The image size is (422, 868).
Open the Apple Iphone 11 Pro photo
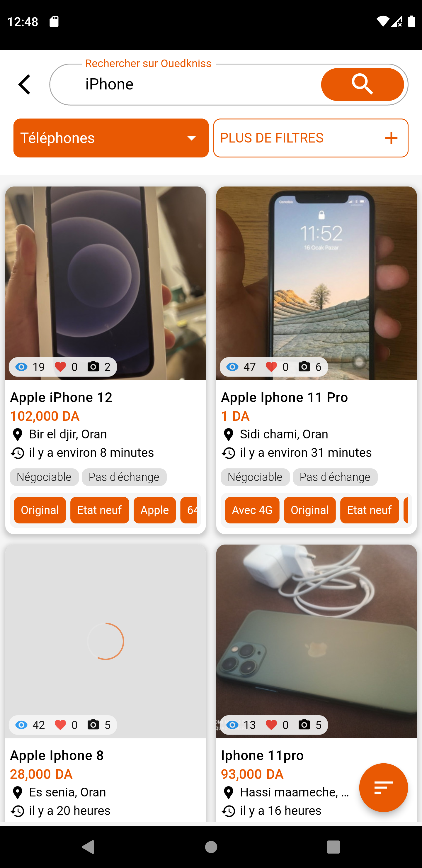pos(316,283)
